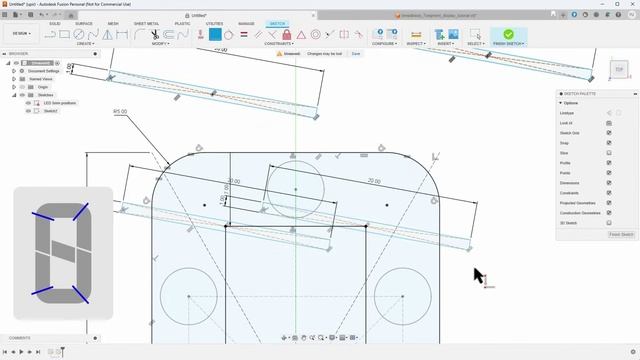This screenshot has height=360, width=640.
Task: Toggle visibility of Origin folder
Action: tap(22, 87)
